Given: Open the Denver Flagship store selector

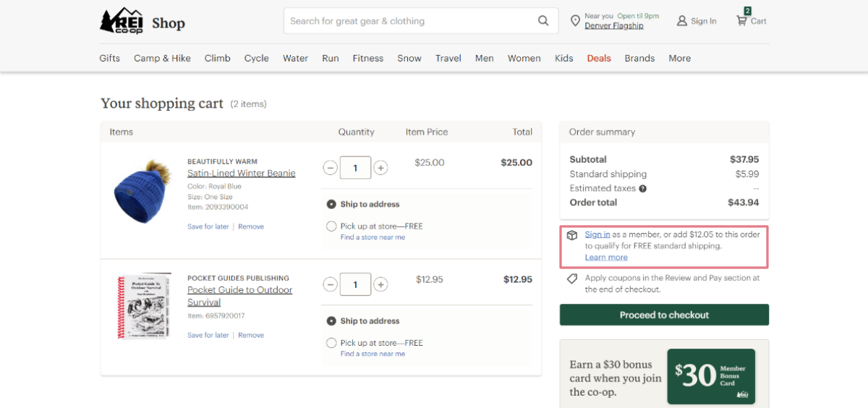Looking at the screenshot, I should tap(613, 26).
